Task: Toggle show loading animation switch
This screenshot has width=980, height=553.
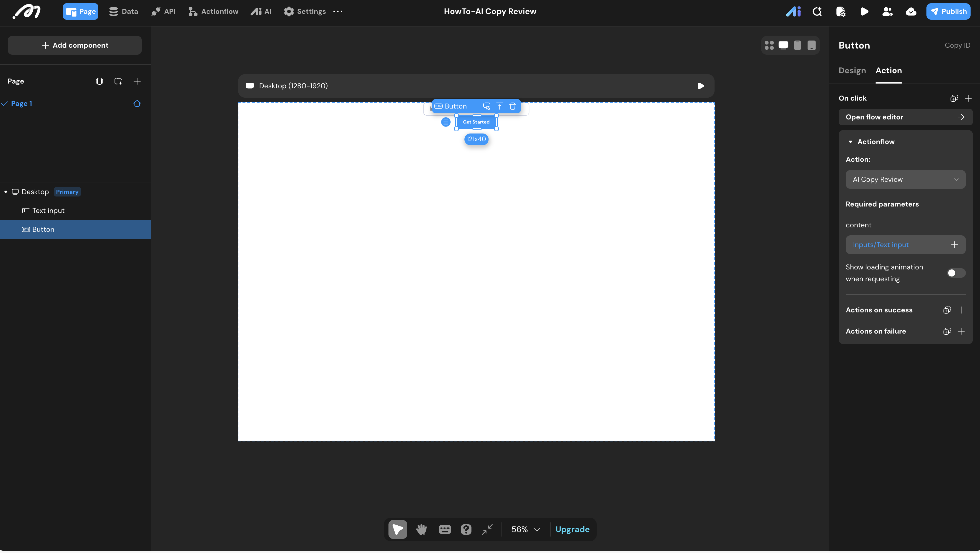Action: [956, 273]
